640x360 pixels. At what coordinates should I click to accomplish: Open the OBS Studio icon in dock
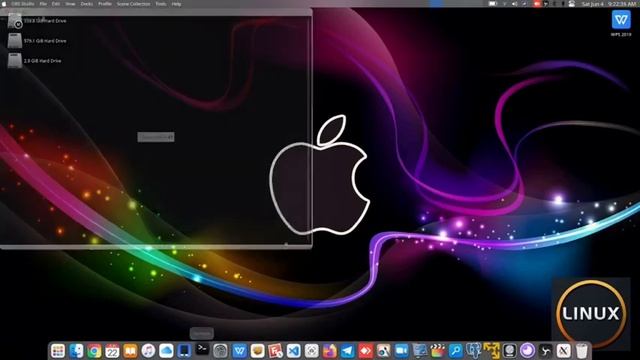pos(545,351)
